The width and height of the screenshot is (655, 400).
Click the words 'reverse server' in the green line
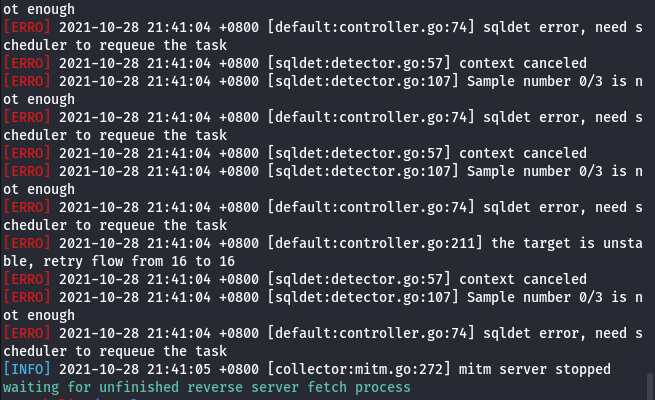tap(243, 387)
